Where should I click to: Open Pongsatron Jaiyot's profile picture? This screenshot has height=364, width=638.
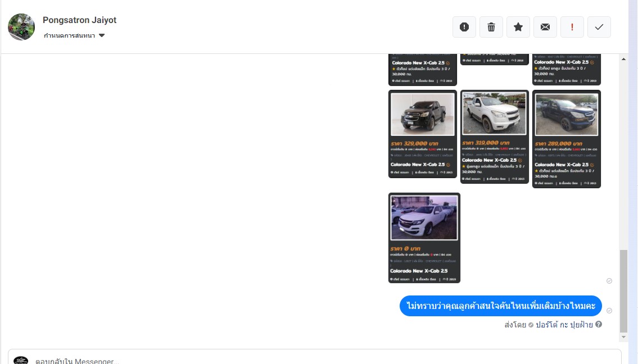coord(21,27)
